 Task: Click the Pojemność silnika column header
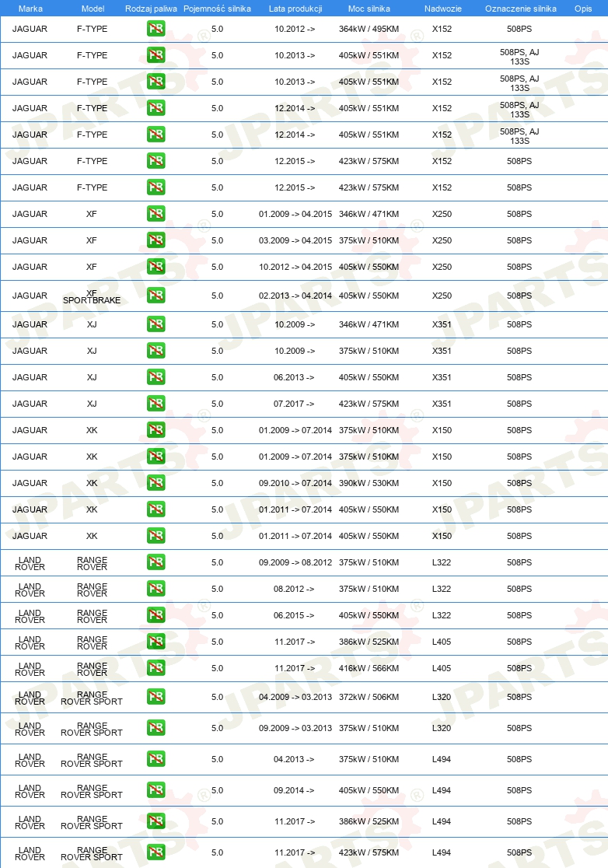[x=217, y=9]
